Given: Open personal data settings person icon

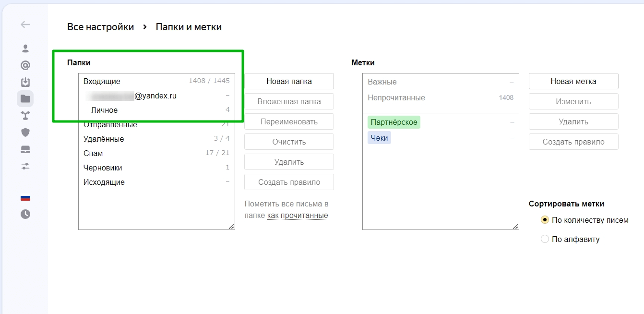Looking at the screenshot, I should click(25, 48).
